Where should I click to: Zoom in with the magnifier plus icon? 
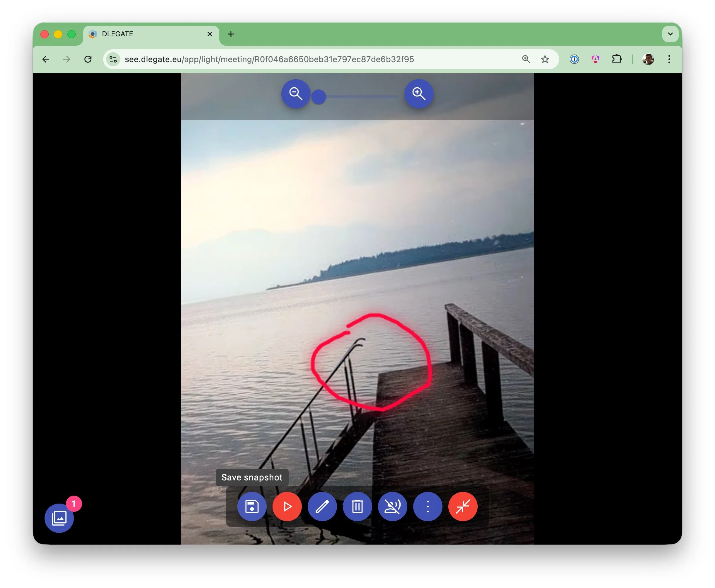(x=419, y=94)
